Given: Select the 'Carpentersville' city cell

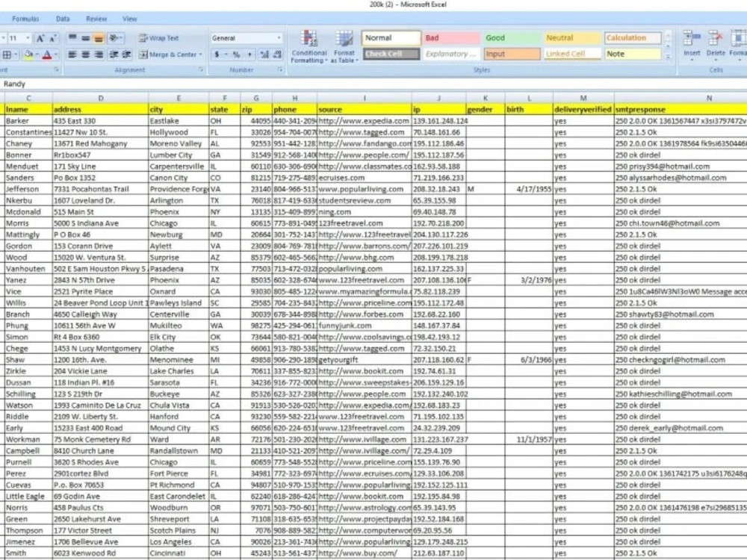Looking at the screenshot, I should (179, 167).
